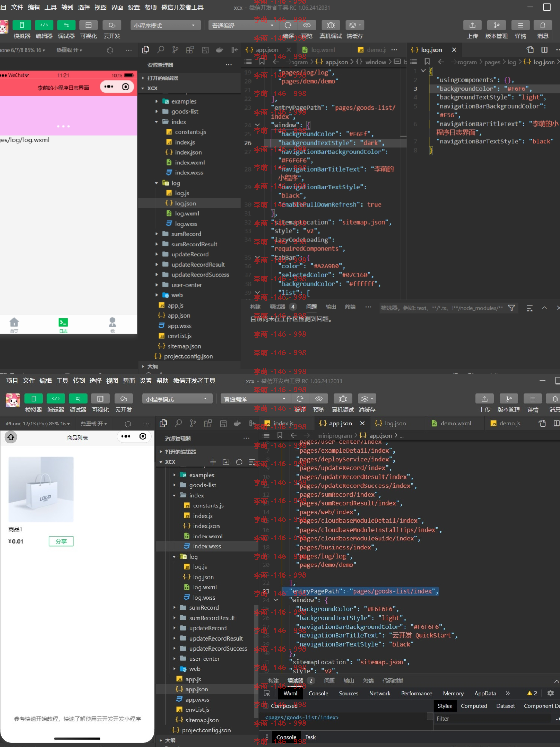Viewport: 560px width, 747px height.
Task: Open the 文件 menu in top window
Action: coord(17,7)
